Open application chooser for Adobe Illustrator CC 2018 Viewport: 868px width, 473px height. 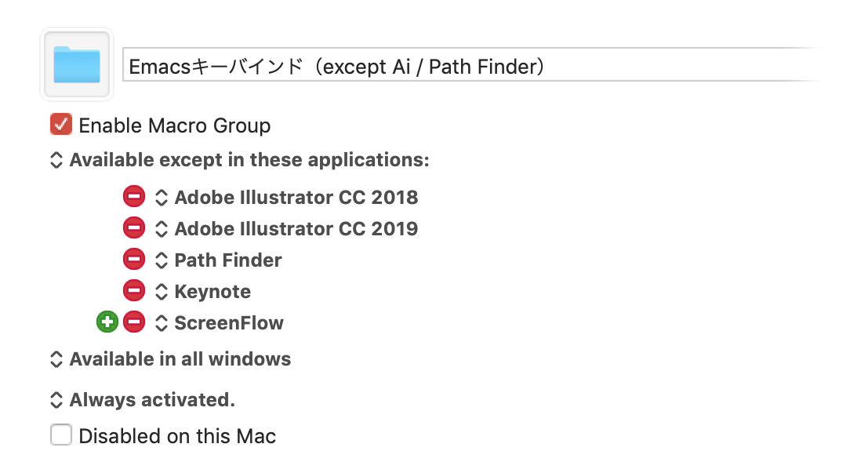287,197
